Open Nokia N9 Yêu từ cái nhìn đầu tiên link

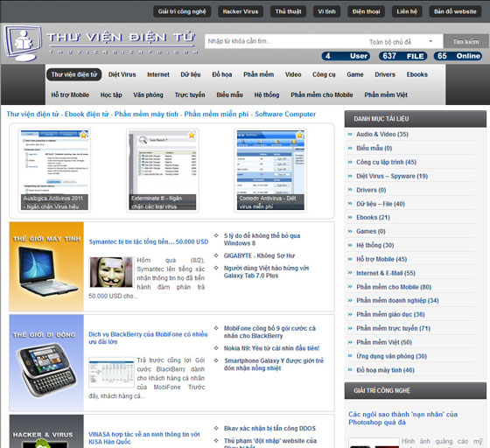tap(271, 348)
